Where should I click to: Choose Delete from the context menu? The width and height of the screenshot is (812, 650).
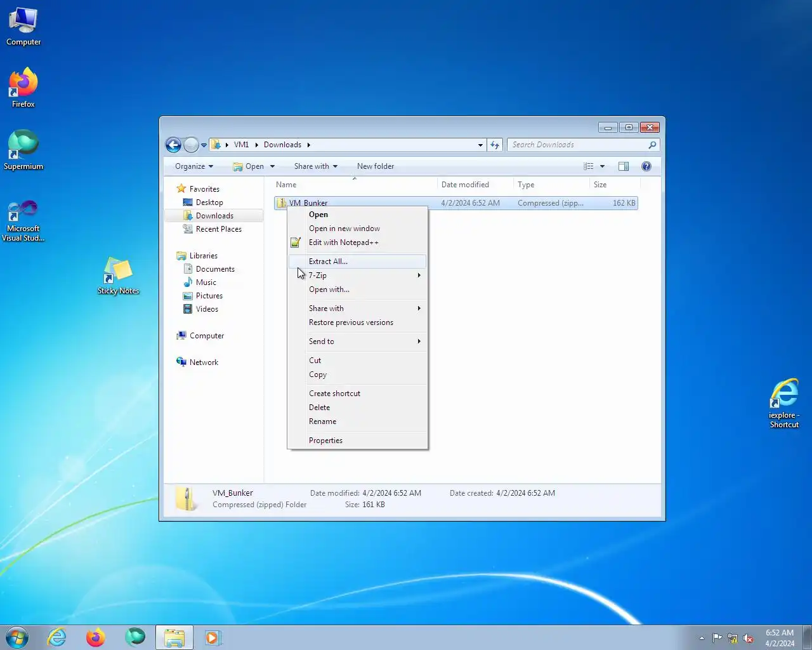coord(357,408)
